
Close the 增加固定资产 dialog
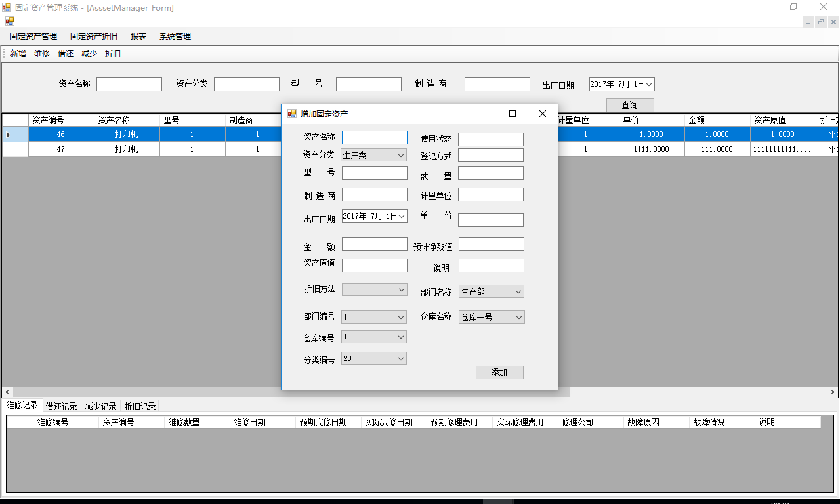tap(542, 114)
